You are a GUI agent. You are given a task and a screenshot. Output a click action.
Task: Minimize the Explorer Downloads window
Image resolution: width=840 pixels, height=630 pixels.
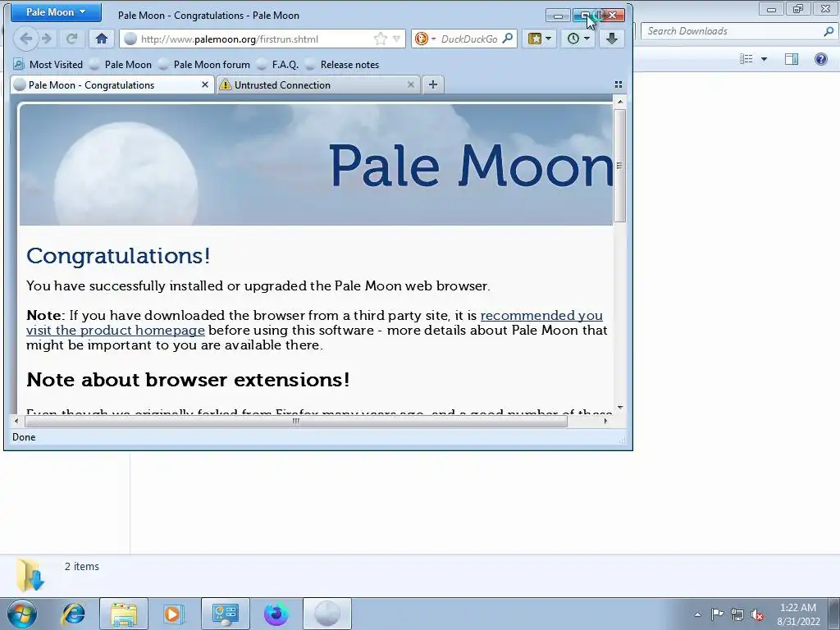pos(771,9)
